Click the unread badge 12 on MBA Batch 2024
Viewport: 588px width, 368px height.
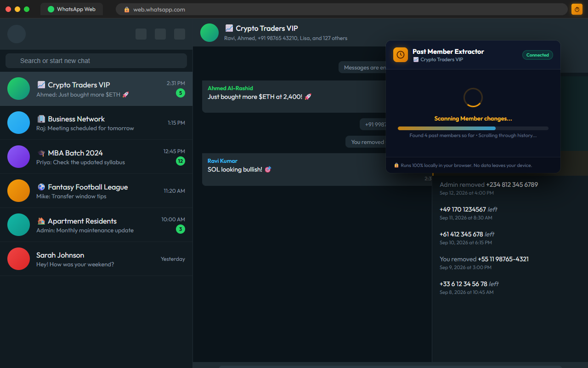(x=181, y=161)
